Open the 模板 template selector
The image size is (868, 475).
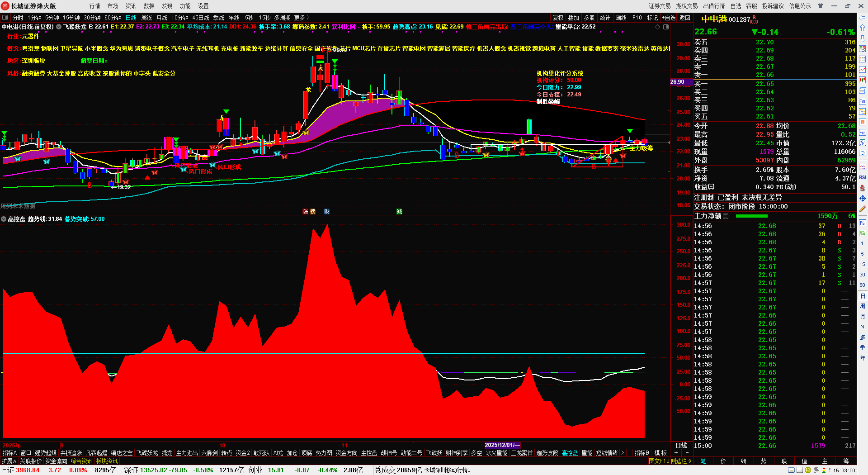[x=661, y=453]
